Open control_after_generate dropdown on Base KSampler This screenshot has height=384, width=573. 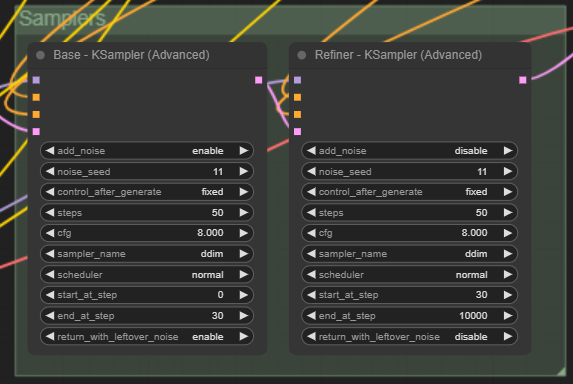147,192
